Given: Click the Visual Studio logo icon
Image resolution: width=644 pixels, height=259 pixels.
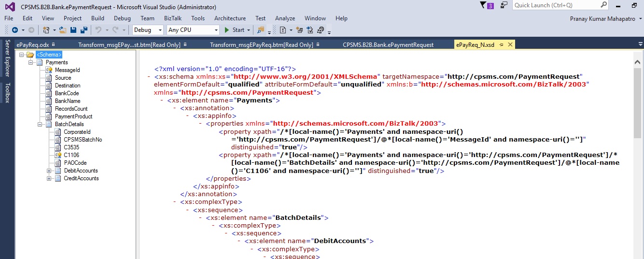Looking at the screenshot, I should click(x=10, y=7).
